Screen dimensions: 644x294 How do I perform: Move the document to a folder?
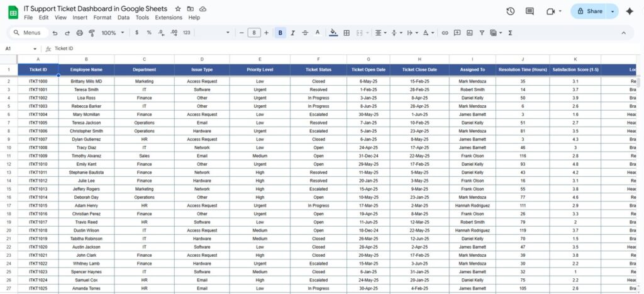point(190,9)
